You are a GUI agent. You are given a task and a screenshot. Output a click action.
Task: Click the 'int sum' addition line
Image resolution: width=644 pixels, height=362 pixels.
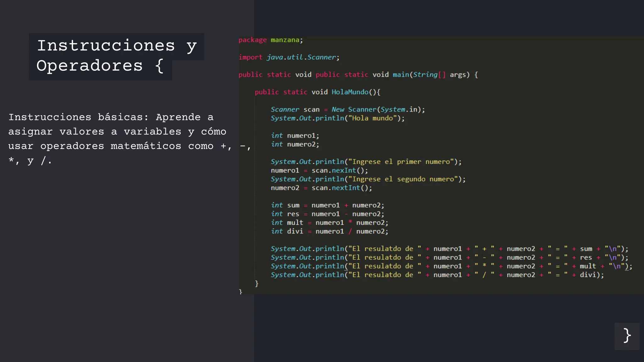click(327, 205)
